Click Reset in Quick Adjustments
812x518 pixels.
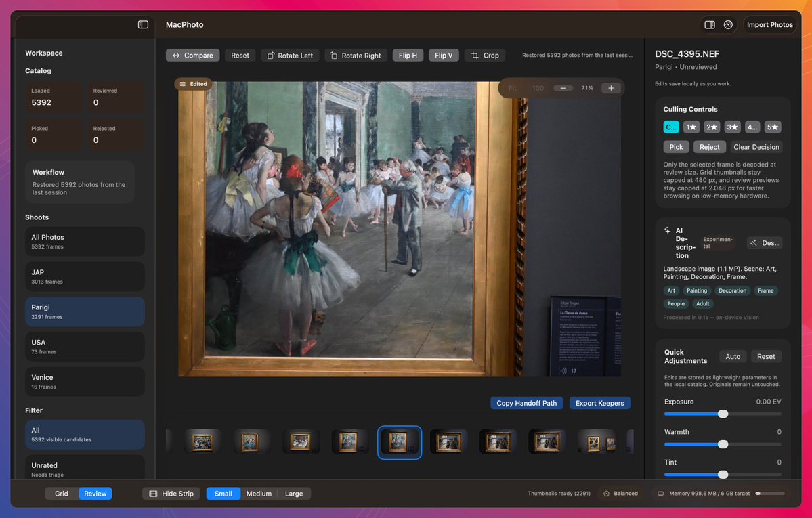[766, 356]
